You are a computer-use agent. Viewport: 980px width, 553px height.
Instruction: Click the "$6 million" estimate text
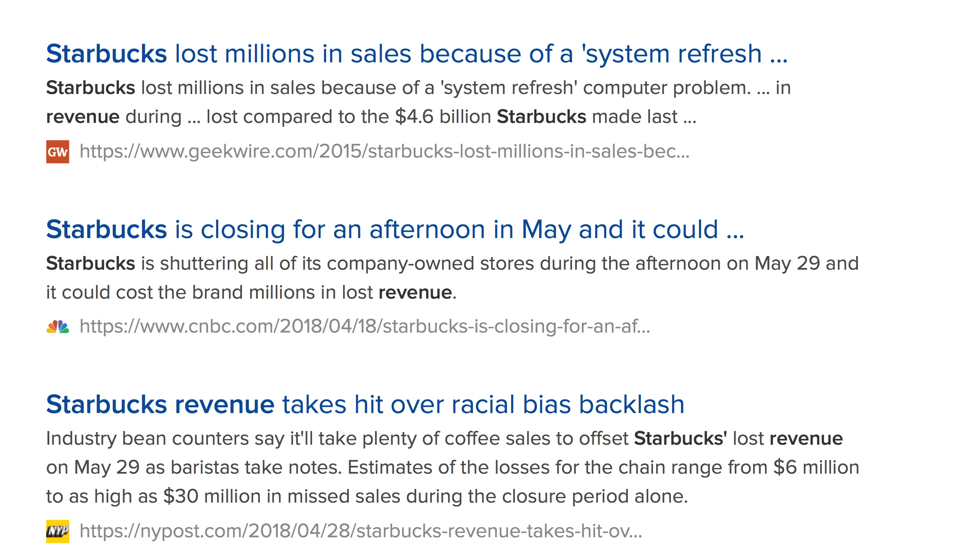click(x=816, y=468)
